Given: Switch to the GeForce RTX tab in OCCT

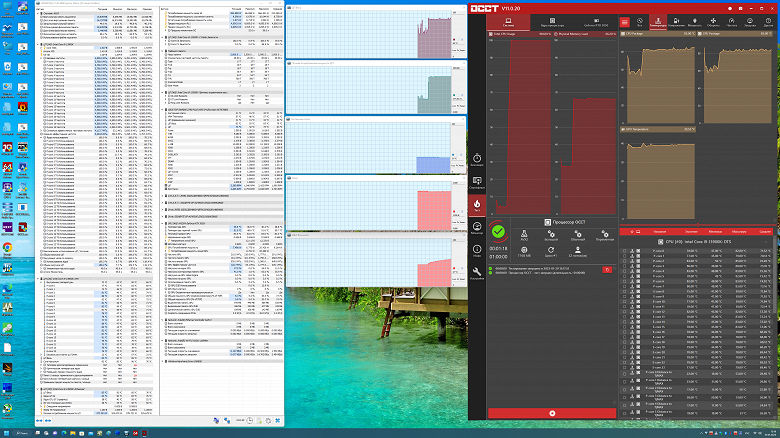Looking at the screenshot, I should point(595,22).
